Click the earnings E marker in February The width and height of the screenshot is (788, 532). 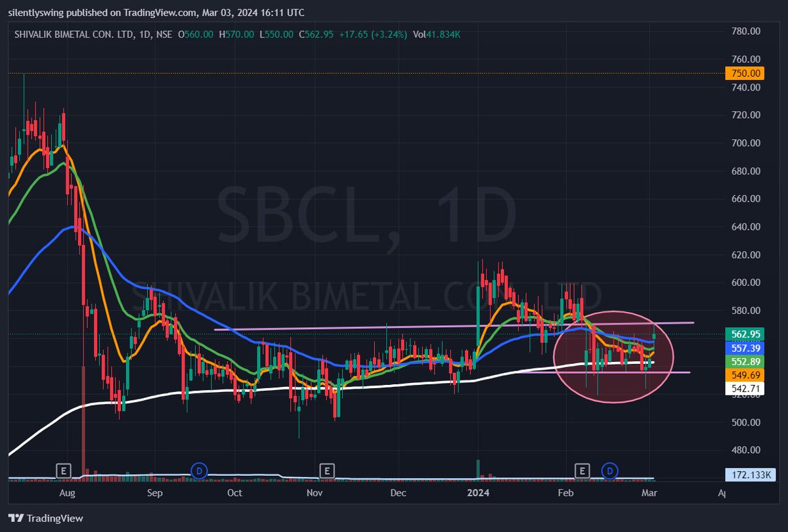click(582, 470)
